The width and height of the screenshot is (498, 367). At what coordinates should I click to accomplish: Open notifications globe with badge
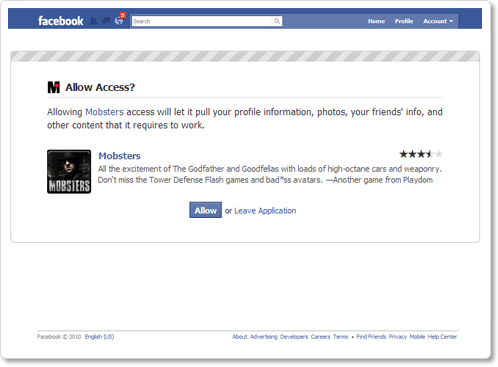point(119,20)
